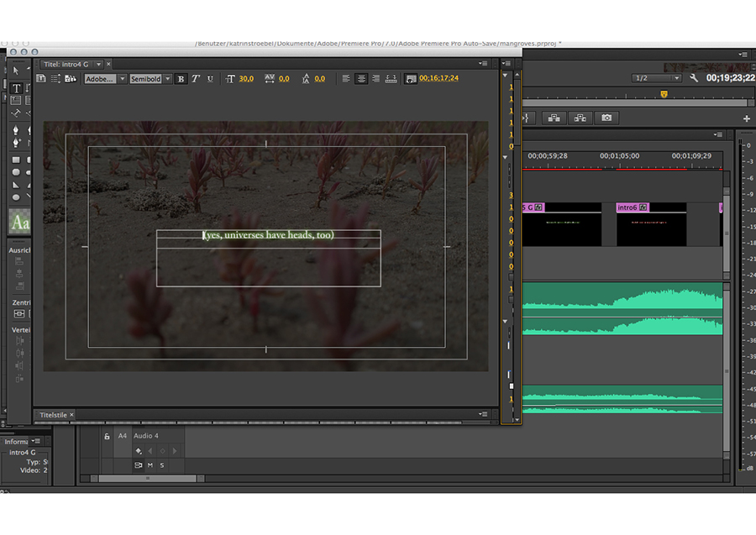Left-align the title text
The image size is (756, 535).
346,78
